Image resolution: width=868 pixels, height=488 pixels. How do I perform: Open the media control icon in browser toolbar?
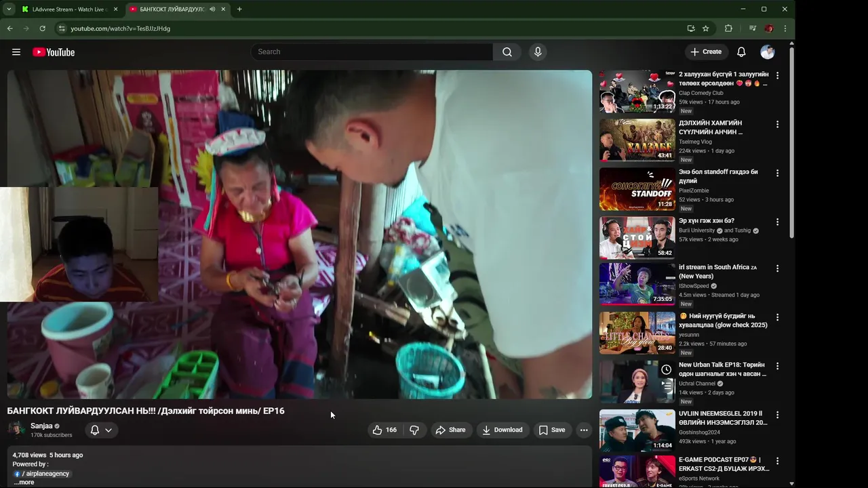(x=752, y=28)
